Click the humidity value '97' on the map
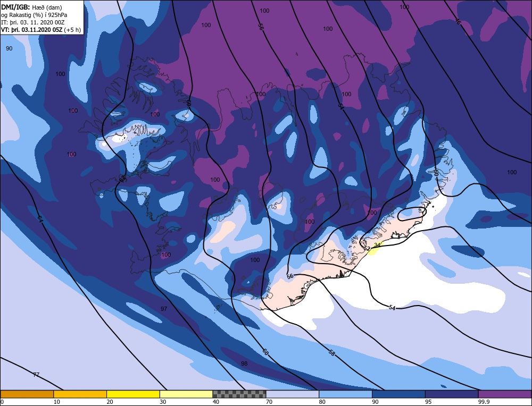Screen dimensions: 532x406 pos(164,309)
